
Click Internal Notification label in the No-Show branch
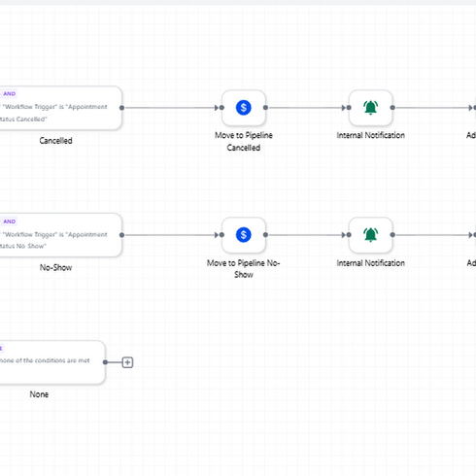(x=370, y=263)
